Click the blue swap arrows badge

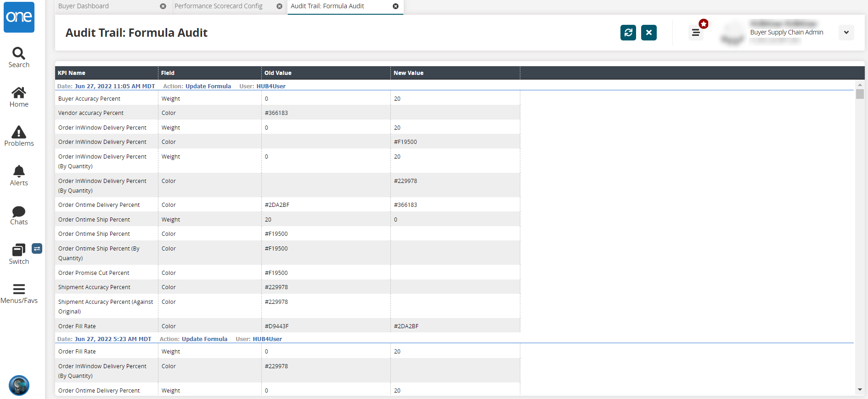[37, 249]
